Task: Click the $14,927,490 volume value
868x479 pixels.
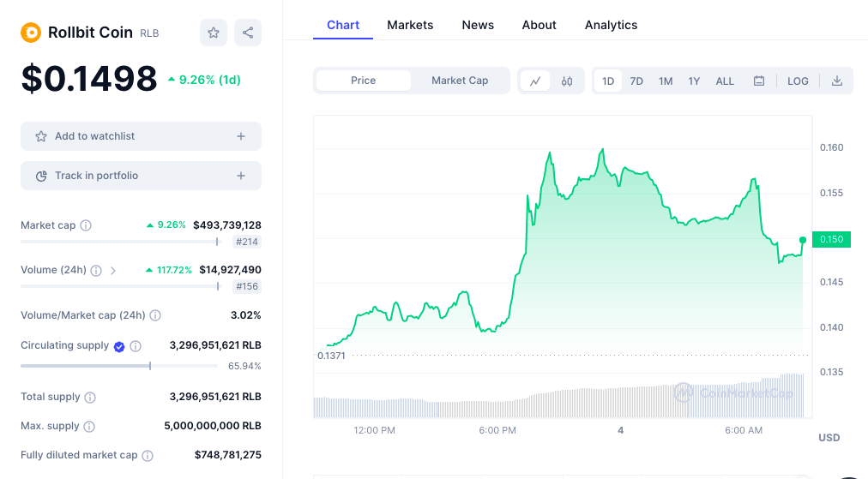Action: 230,270
